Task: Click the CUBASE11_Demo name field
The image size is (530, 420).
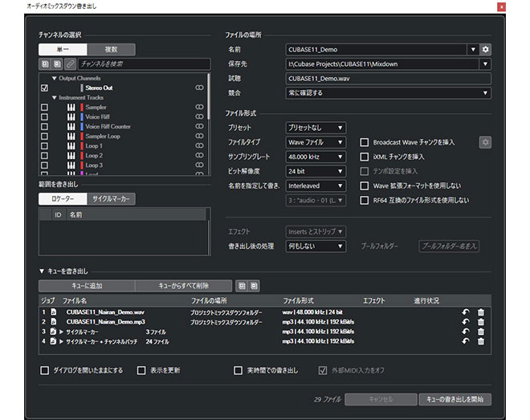Action: [x=376, y=49]
